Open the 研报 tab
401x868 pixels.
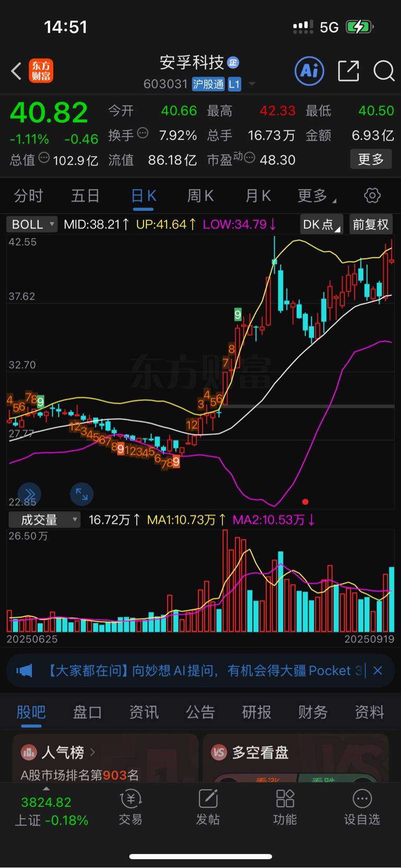[256, 712]
